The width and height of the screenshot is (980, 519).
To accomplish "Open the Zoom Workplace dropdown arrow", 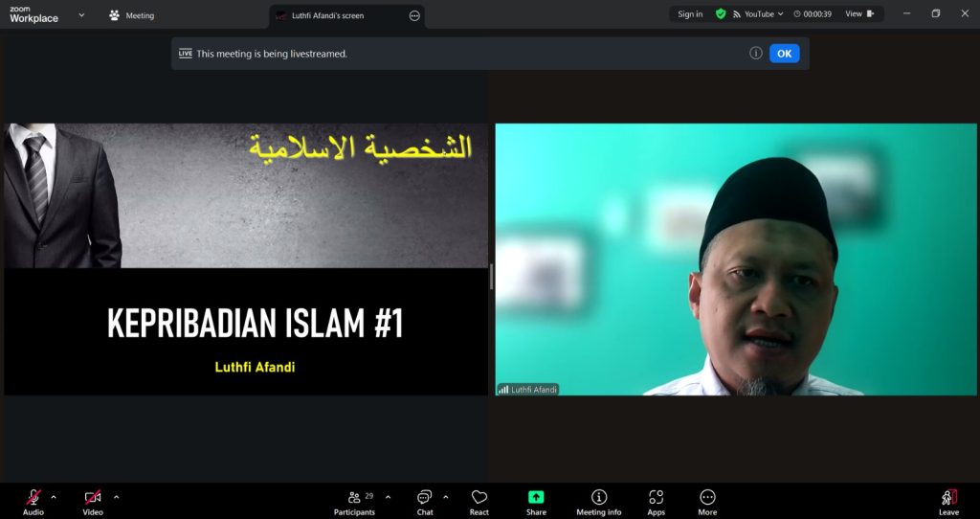I will (80, 15).
